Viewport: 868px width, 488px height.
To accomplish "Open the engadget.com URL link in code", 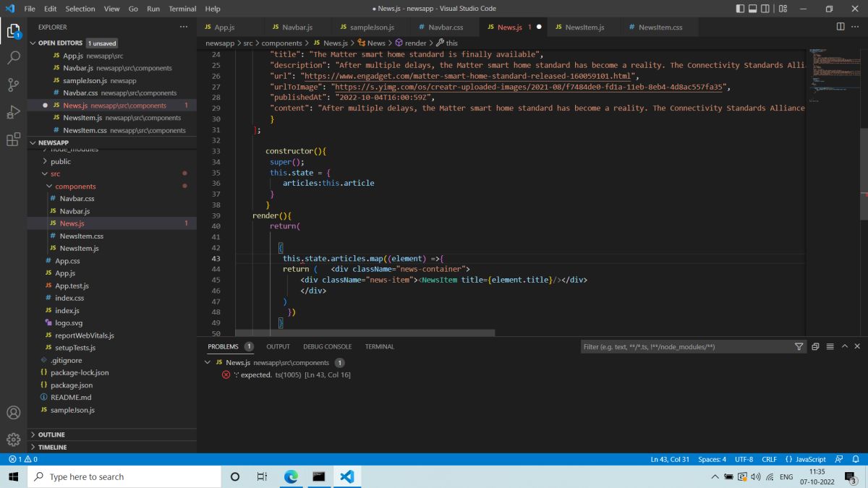I will (x=469, y=76).
